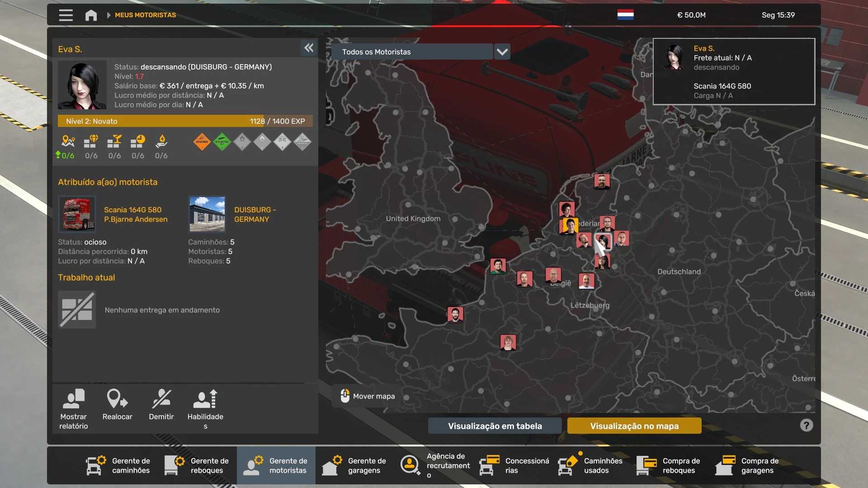
Task: Switch to Visualização em tabela
Action: [x=495, y=426]
